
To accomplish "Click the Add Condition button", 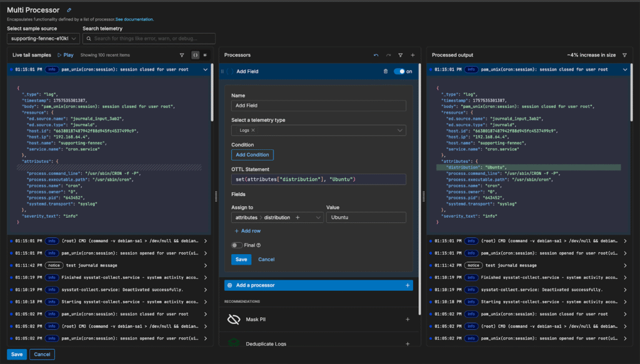I will pos(252,155).
